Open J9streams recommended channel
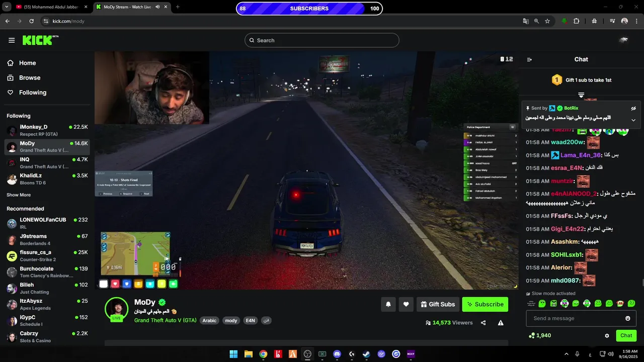This screenshot has width=644, height=362. (47, 240)
